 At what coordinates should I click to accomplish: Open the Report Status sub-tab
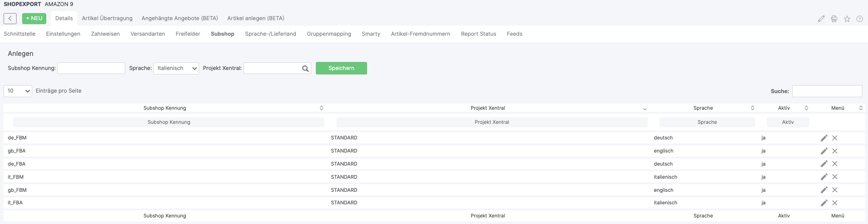tap(478, 34)
